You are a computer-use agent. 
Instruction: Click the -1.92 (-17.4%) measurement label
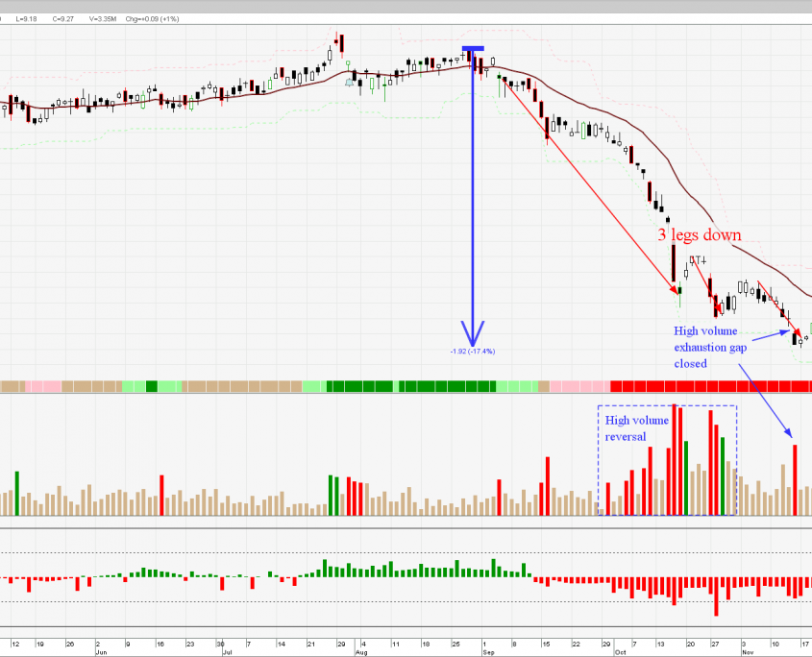coord(473,352)
